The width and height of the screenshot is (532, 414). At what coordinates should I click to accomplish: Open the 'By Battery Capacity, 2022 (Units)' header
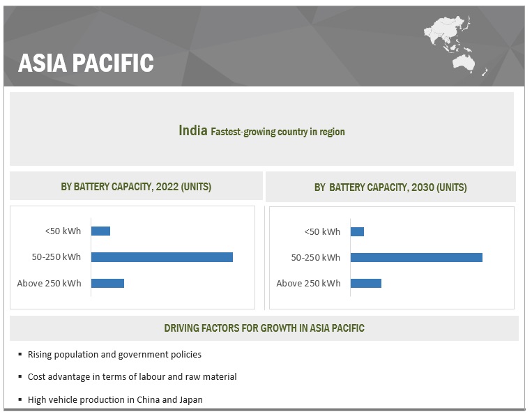136,187
